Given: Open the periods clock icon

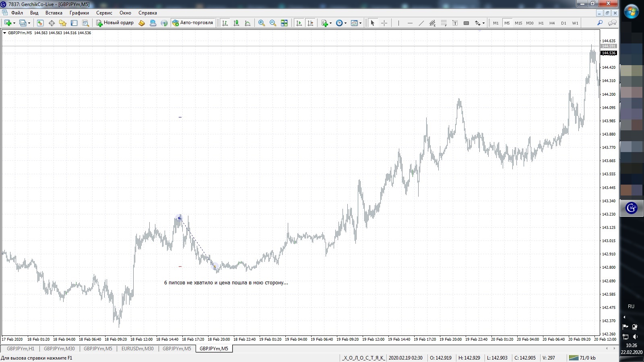Looking at the screenshot, I should coord(339,23).
